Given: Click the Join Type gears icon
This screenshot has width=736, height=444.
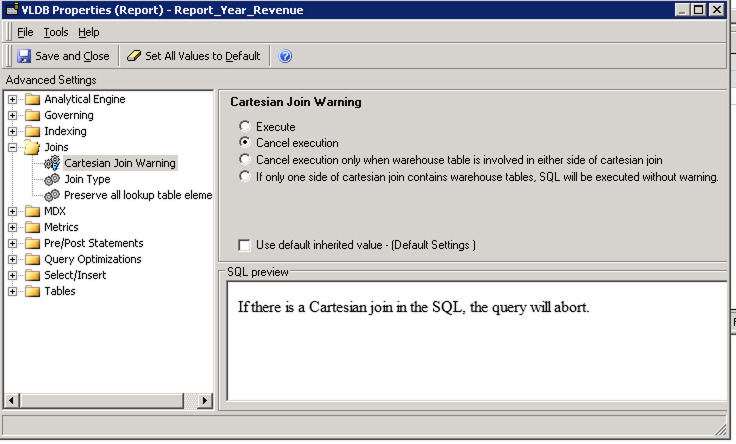Looking at the screenshot, I should (52, 179).
